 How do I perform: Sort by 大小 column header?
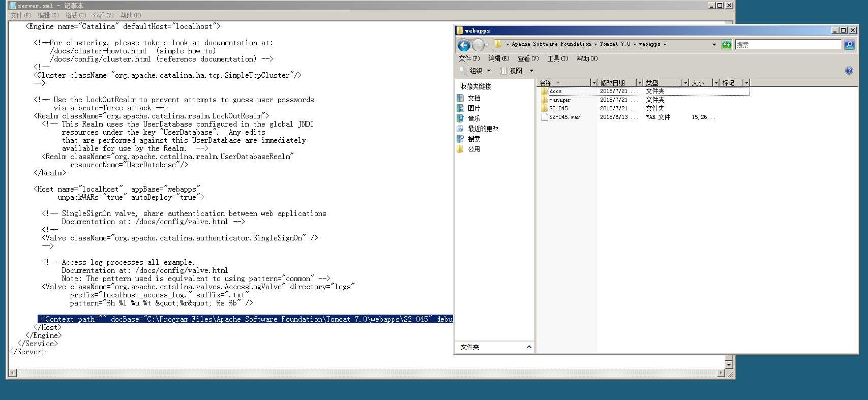pyautogui.click(x=701, y=82)
